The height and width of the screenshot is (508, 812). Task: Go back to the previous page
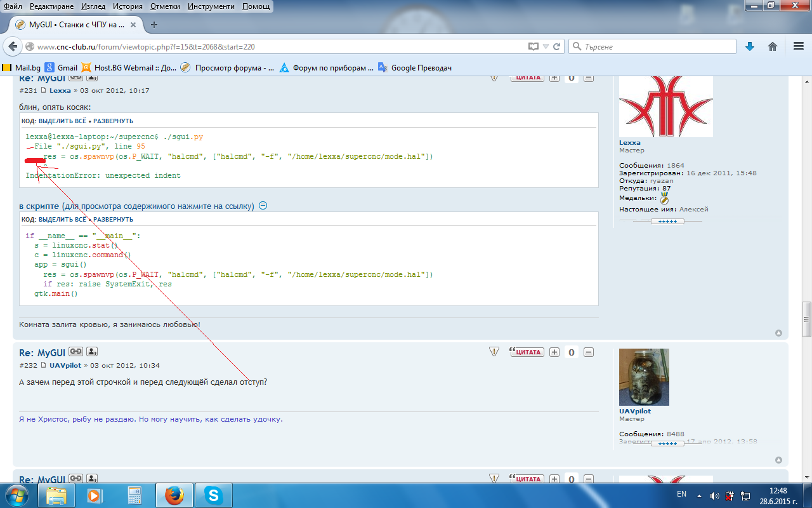(12, 46)
